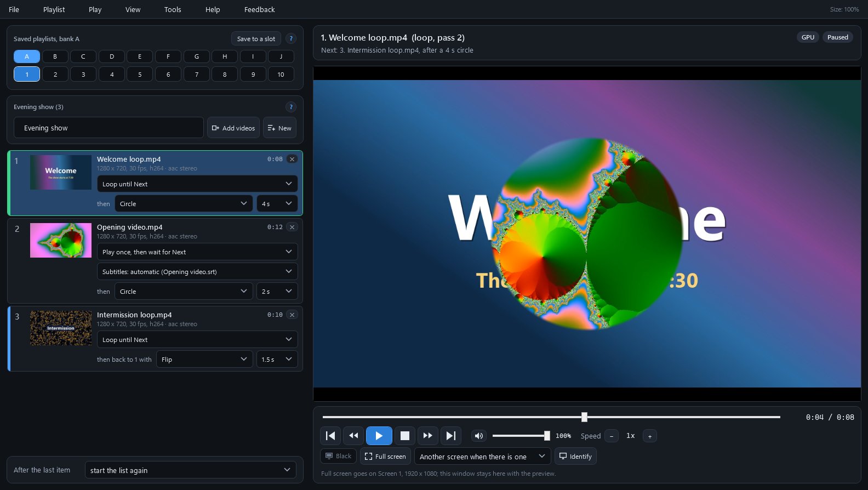
Task: Open the Playlist menu
Action: click(54, 9)
